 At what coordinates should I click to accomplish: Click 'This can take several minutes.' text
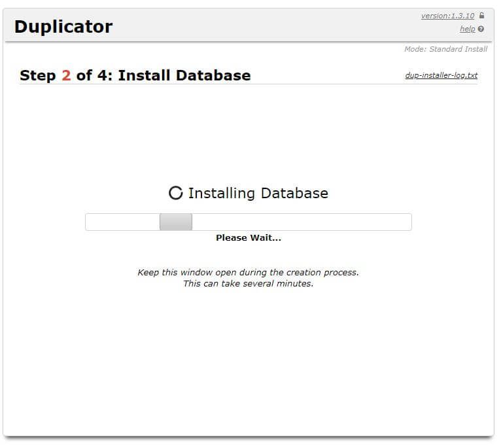pyautogui.click(x=249, y=283)
